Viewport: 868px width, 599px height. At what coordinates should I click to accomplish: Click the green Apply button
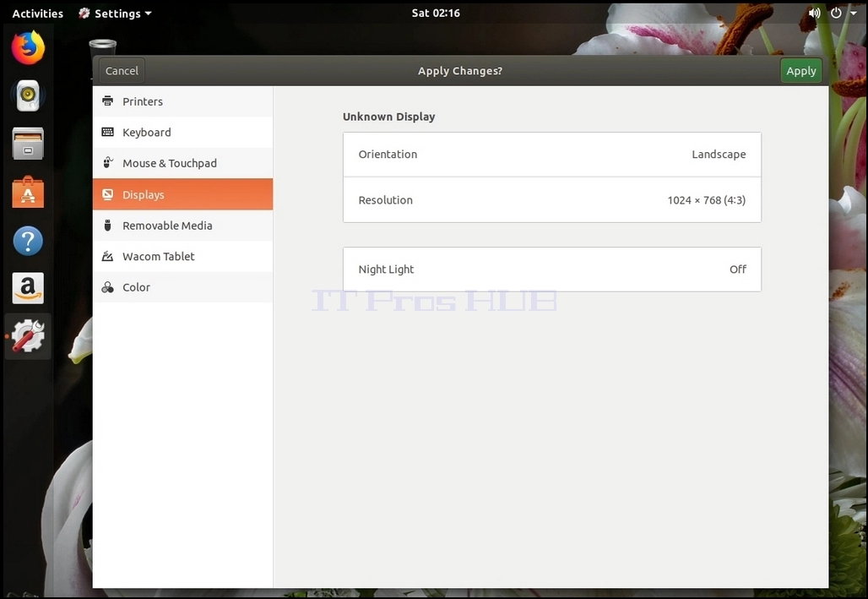(800, 71)
